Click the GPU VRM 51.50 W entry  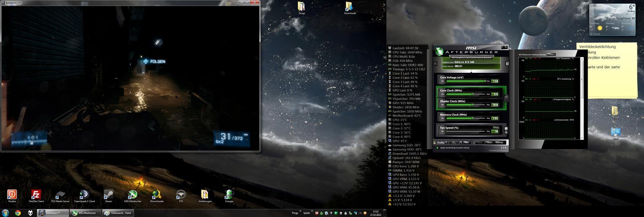[x=404, y=191]
